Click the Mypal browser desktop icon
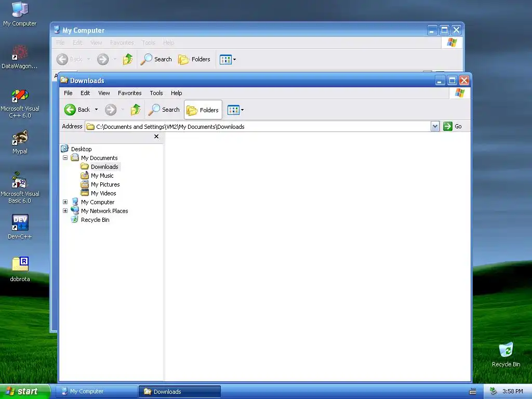The image size is (532, 399). coord(20,142)
